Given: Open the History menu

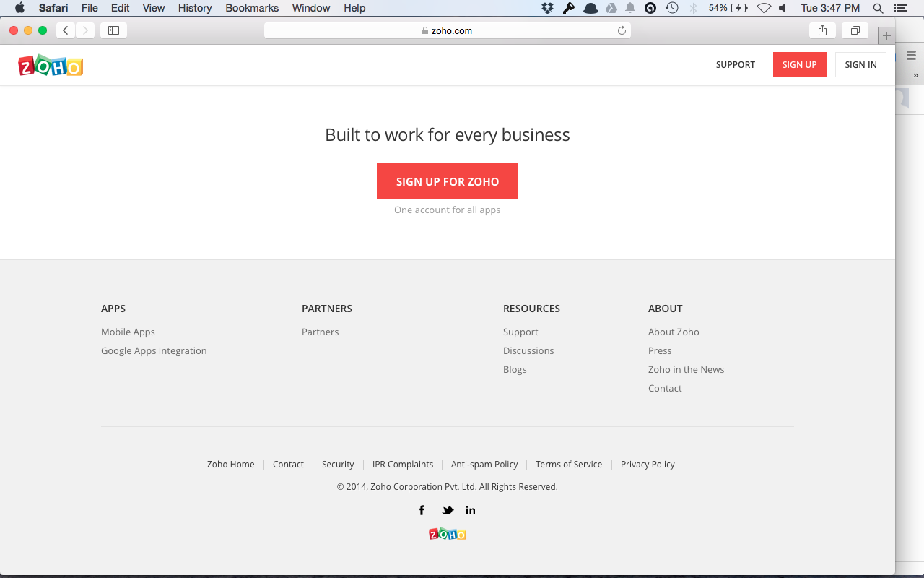Looking at the screenshot, I should (195, 8).
